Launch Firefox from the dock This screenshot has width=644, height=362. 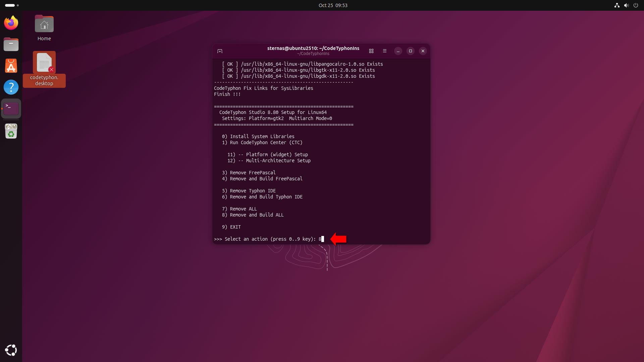(11, 23)
